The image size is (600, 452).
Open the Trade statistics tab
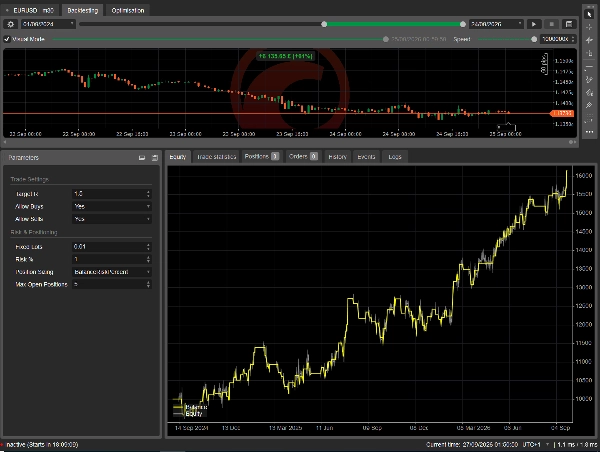pos(217,157)
